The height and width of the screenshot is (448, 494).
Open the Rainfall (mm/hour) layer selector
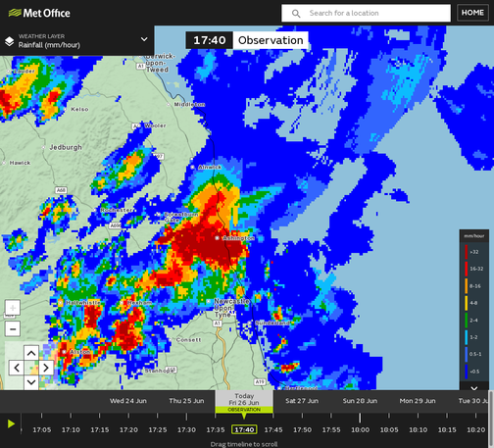76,40
